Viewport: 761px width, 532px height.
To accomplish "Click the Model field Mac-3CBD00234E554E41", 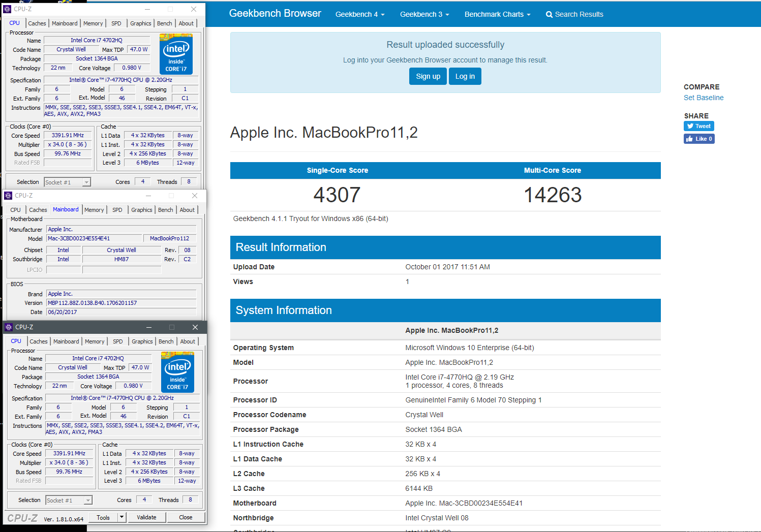I will click(94, 238).
